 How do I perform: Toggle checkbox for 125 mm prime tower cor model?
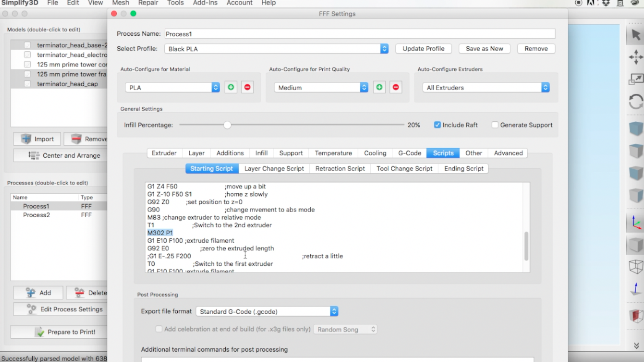pos(27,64)
